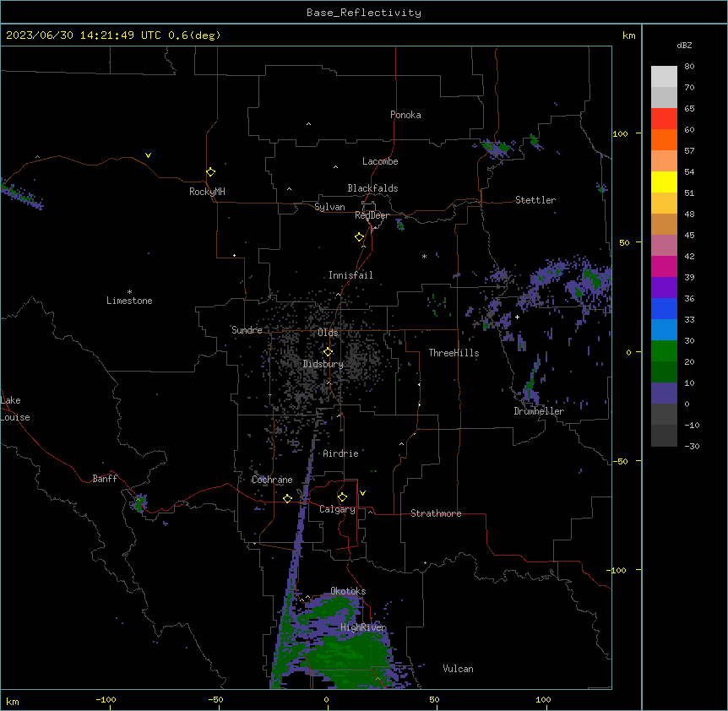Select the Sundre label
Image resolution: width=728 pixels, height=711 pixels.
(x=247, y=330)
